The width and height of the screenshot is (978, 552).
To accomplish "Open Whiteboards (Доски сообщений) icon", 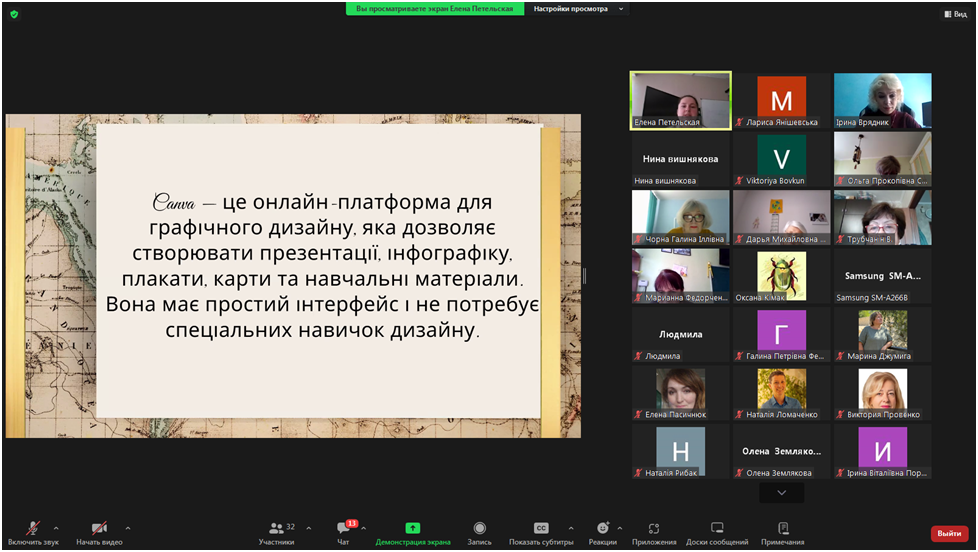I will click(717, 528).
